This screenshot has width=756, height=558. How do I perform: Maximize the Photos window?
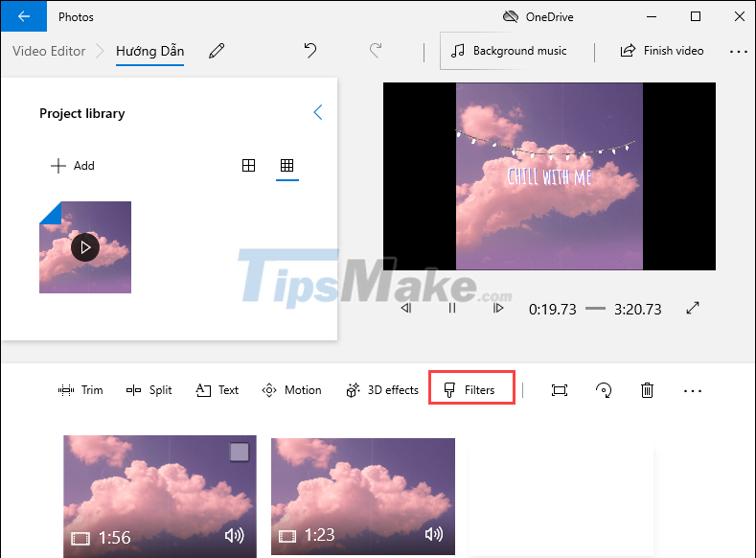point(696,17)
